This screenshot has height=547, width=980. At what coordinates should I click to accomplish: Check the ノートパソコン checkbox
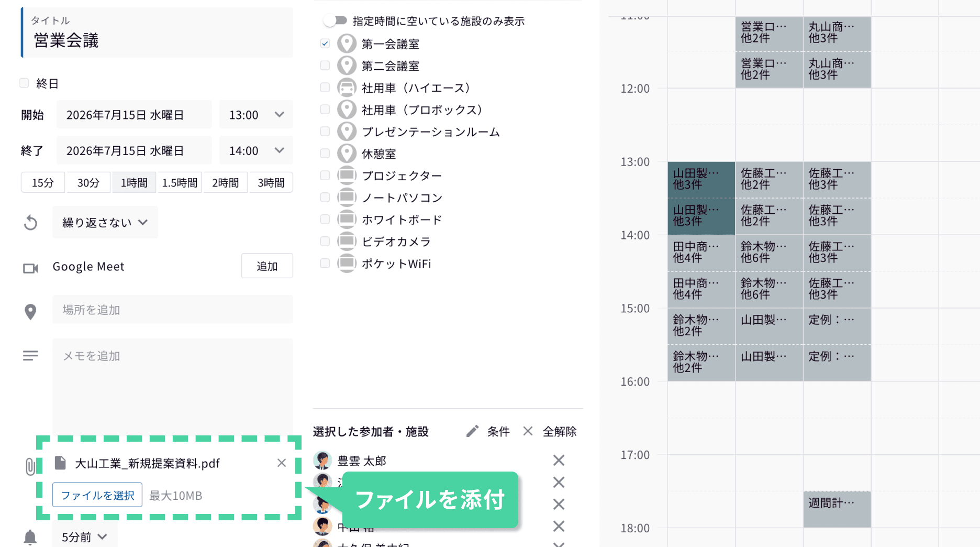(x=325, y=198)
